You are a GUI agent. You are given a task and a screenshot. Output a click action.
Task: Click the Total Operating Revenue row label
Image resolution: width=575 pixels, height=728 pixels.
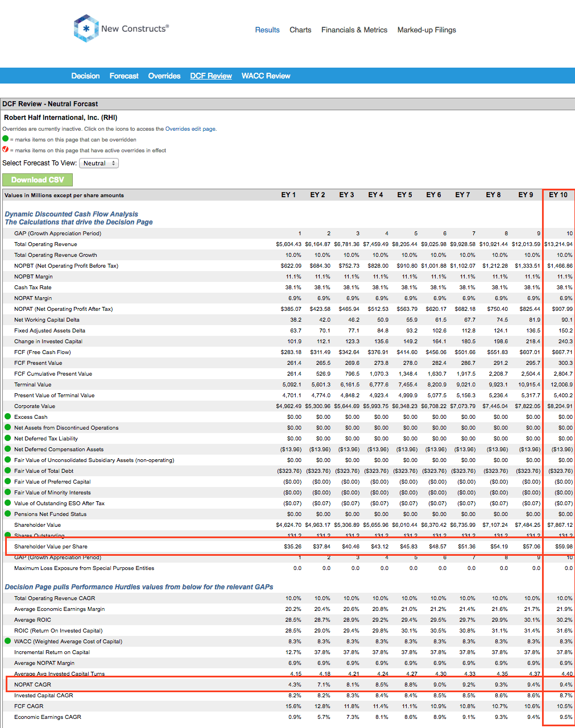pyautogui.click(x=45, y=244)
